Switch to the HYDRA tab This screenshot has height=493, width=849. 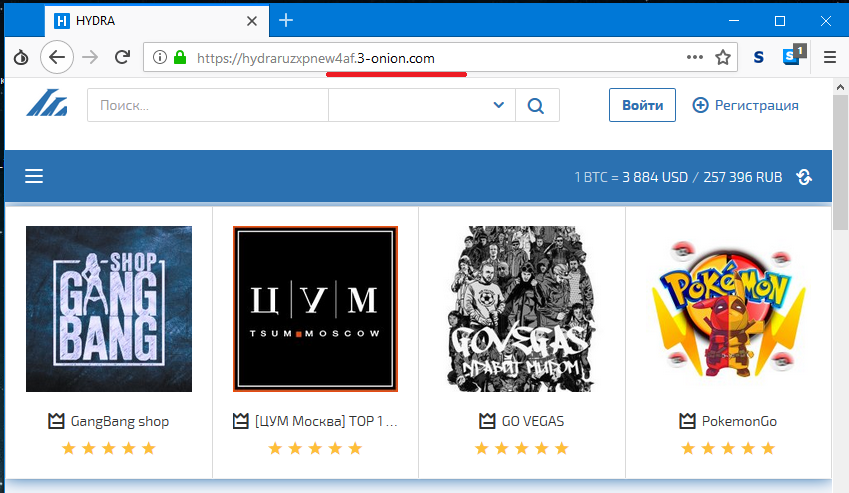(x=156, y=21)
